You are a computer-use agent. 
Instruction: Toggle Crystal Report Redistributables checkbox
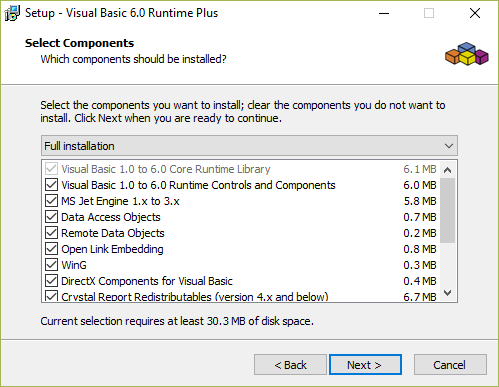[51, 296]
